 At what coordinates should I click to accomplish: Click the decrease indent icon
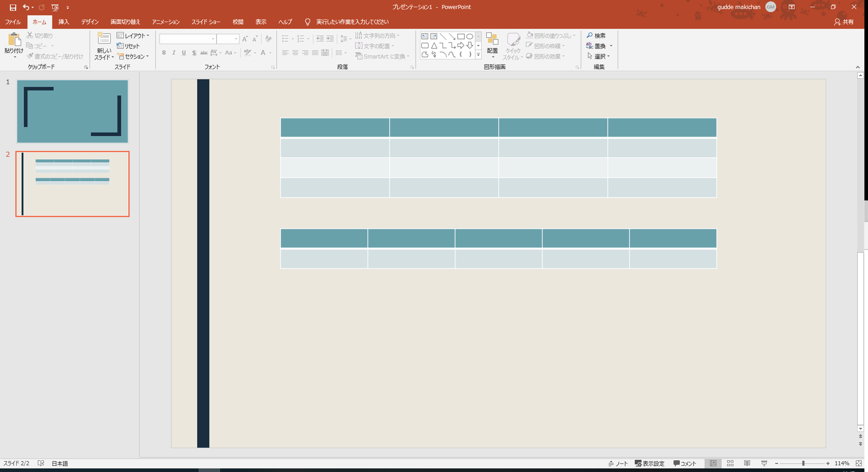[320, 39]
